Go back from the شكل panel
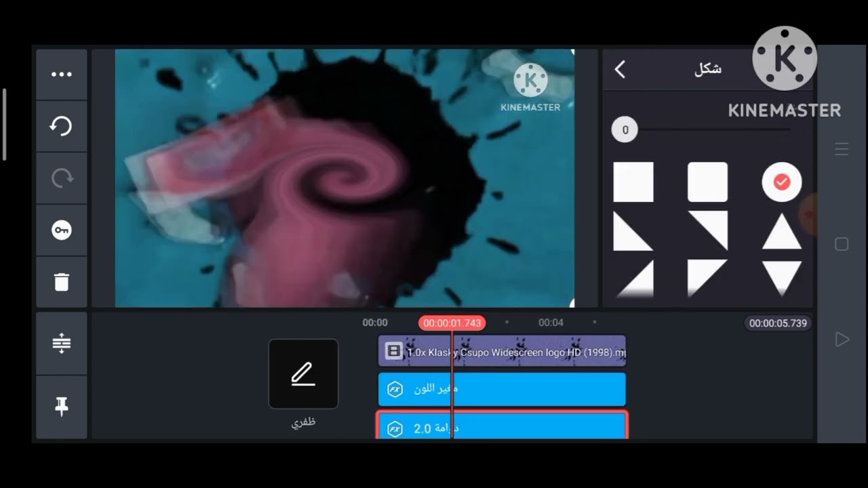 [x=620, y=69]
